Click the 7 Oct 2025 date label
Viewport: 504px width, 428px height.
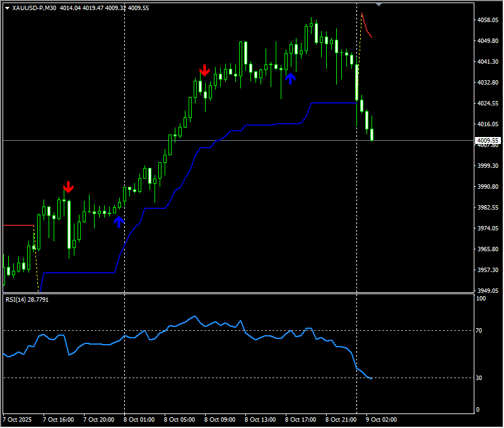coord(18,419)
